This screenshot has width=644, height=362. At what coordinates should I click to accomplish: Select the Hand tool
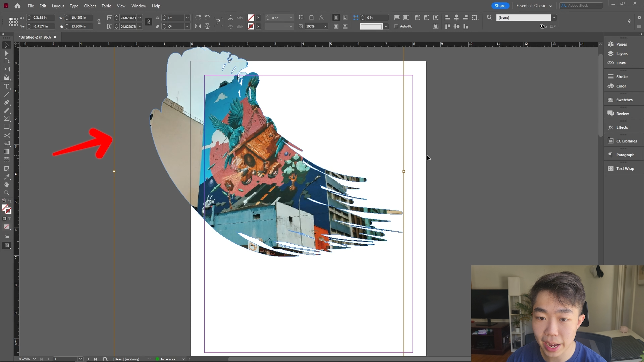coord(7,185)
